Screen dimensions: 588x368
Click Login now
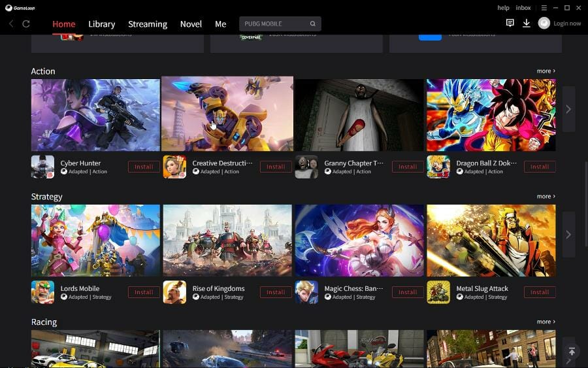567,24
